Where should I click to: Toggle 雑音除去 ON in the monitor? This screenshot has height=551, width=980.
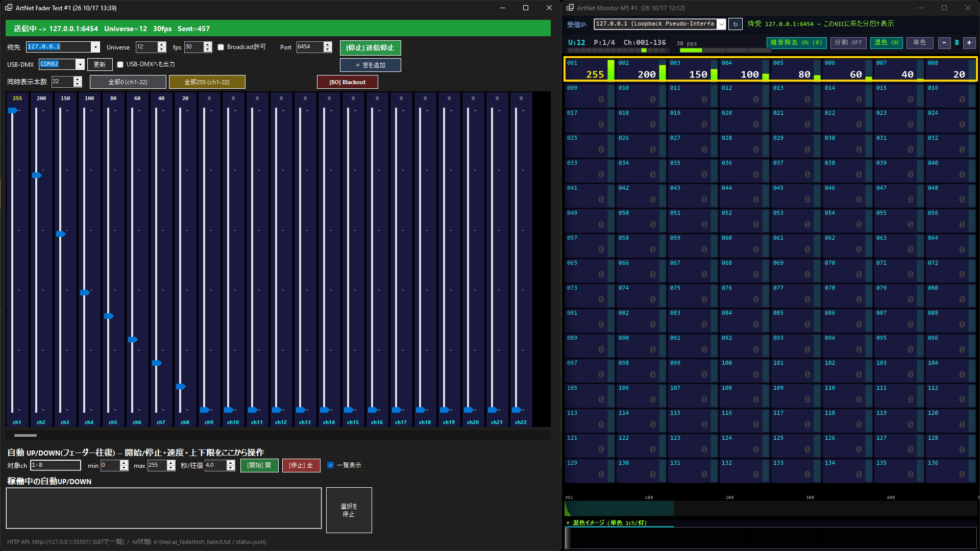(x=796, y=43)
